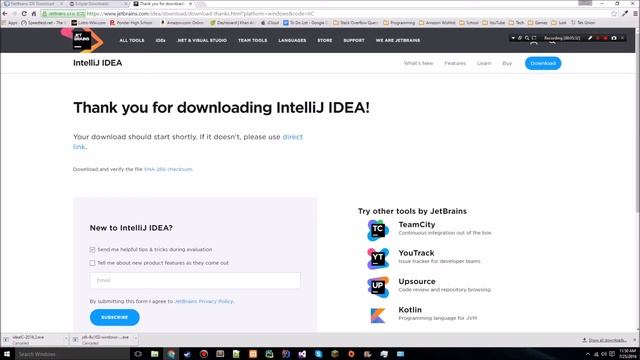Viewport: 640px width, 360px height.
Task: Go back with browser back arrow
Action: tap(5, 13)
